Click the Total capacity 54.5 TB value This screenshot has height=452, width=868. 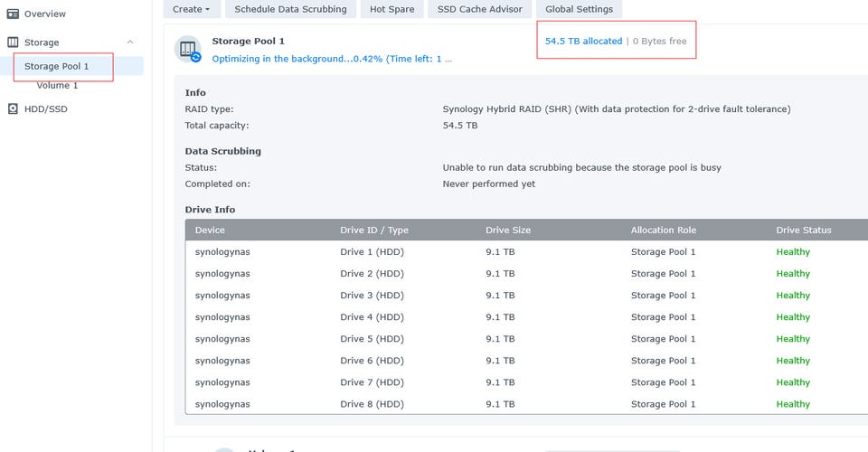[x=460, y=125]
